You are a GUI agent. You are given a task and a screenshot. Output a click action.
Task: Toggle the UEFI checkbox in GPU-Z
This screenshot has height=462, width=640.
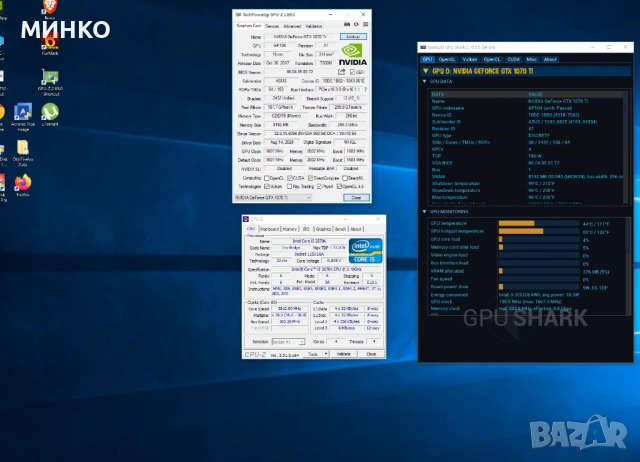[352, 72]
